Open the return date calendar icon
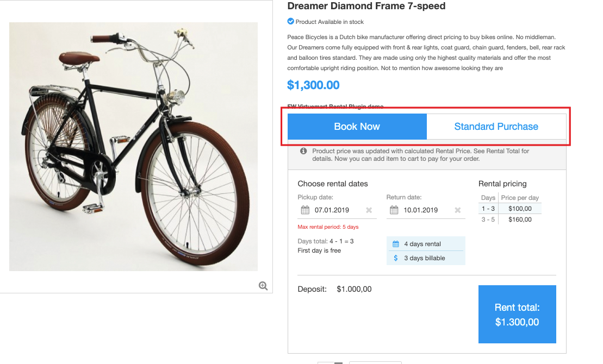 coord(394,210)
